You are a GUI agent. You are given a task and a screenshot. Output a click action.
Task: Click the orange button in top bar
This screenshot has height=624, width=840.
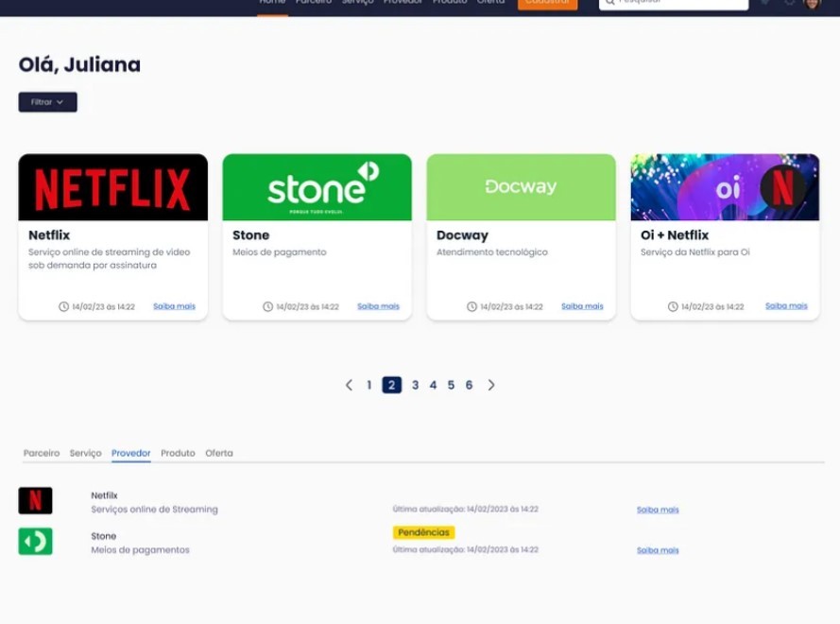(x=547, y=3)
